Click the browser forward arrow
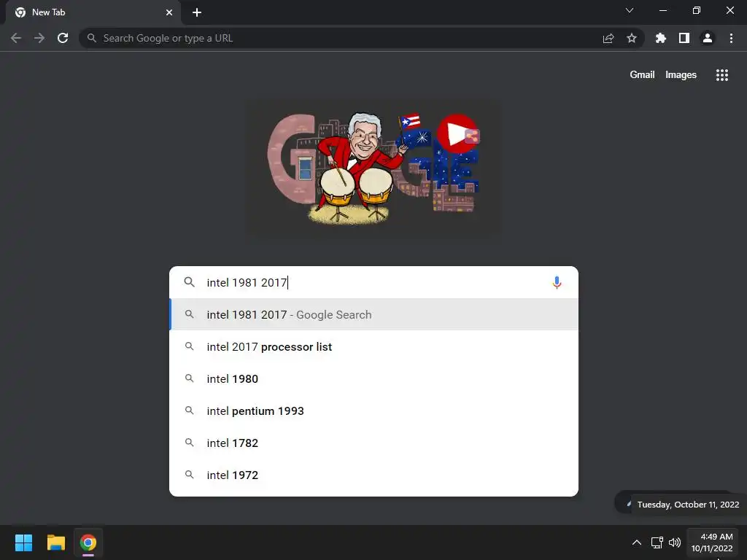747x560 pixels. tap(39, 38)
